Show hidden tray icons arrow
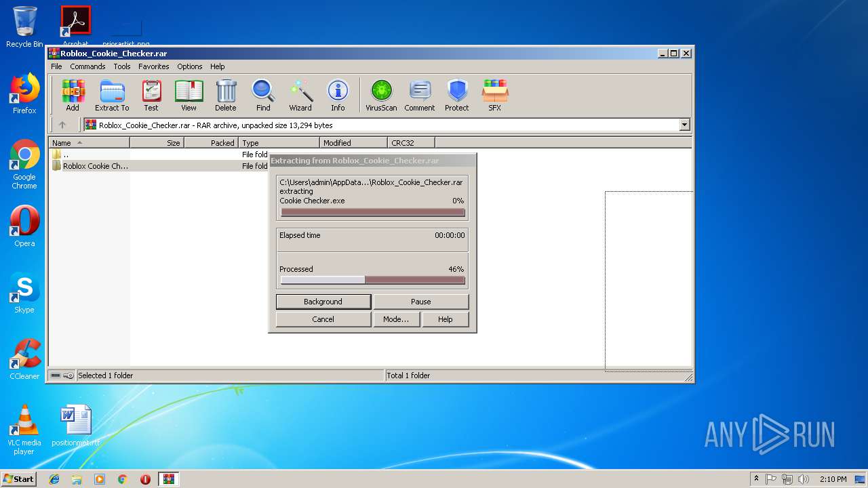 tap(756, 479)
